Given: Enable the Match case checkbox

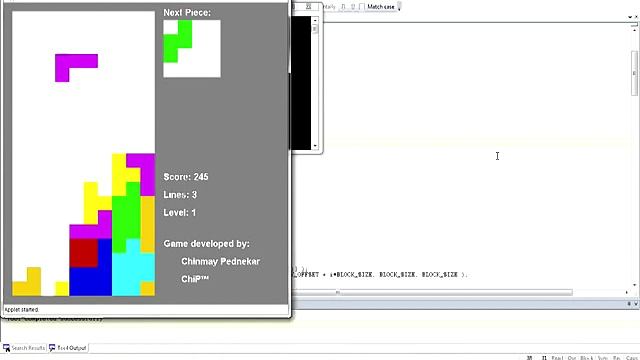Looking at the screenshot, I should pyautogui.click(x=362, y=7).
